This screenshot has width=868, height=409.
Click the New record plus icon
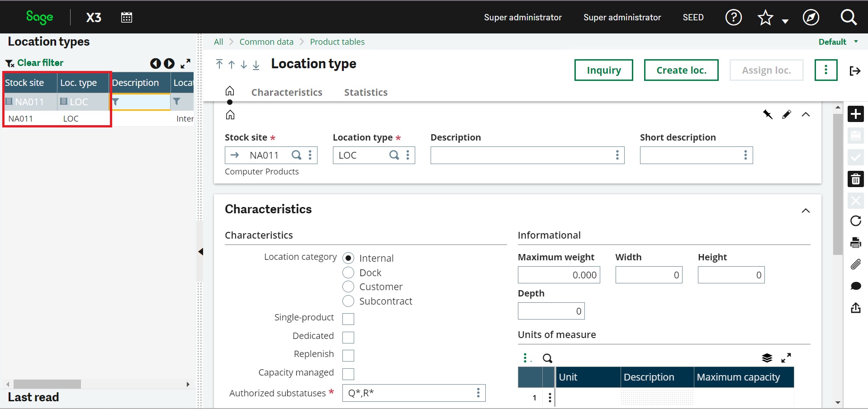855,114
